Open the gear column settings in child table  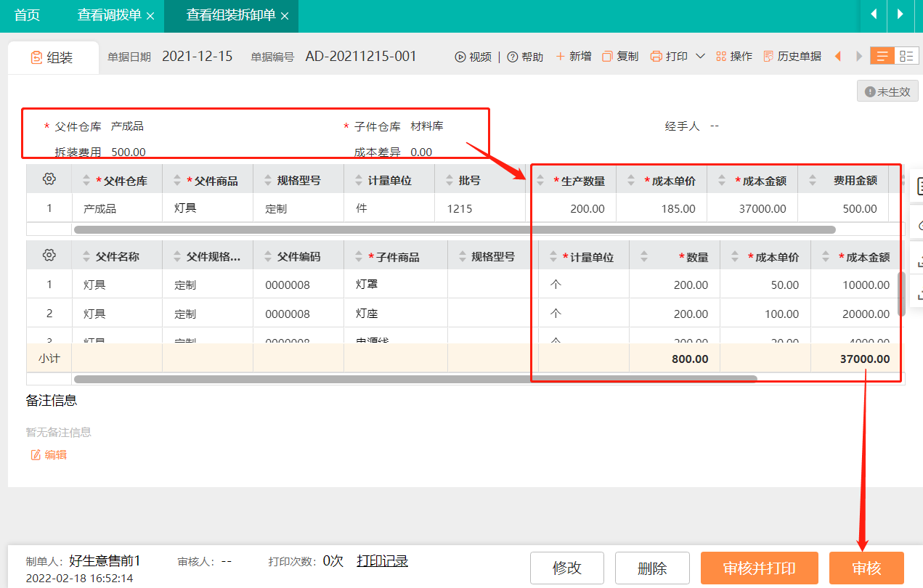(x=48, y=255)
